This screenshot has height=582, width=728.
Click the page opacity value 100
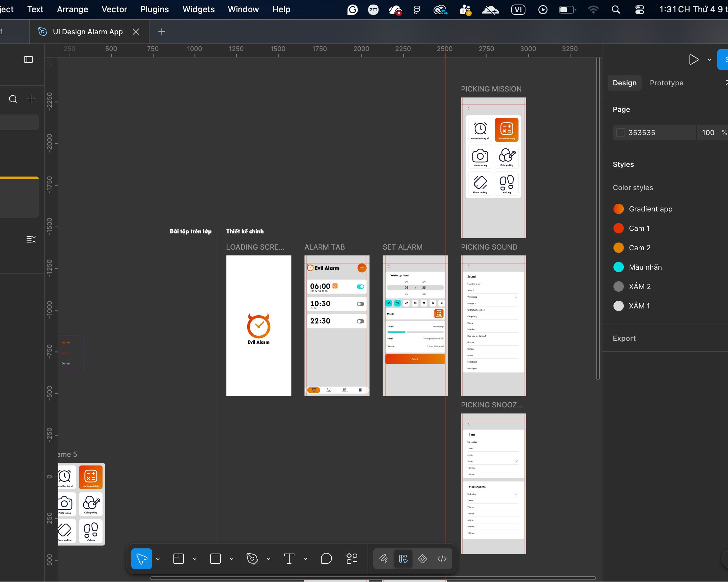(x=708, y=133)
